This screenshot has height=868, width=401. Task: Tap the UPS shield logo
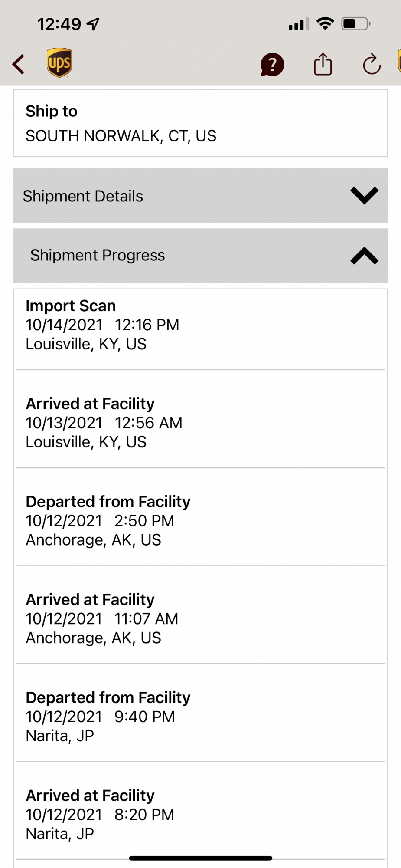(59, 63)
